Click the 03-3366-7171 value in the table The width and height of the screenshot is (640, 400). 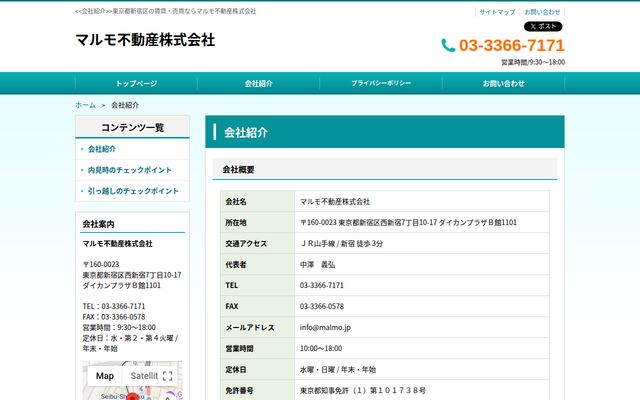(x=322, y=285)
